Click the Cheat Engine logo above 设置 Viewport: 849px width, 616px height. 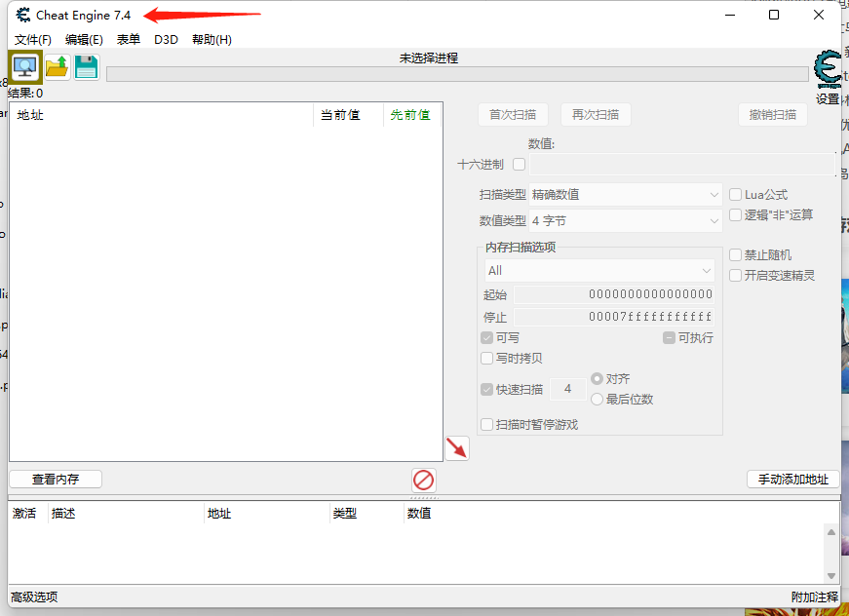(828, 69)
